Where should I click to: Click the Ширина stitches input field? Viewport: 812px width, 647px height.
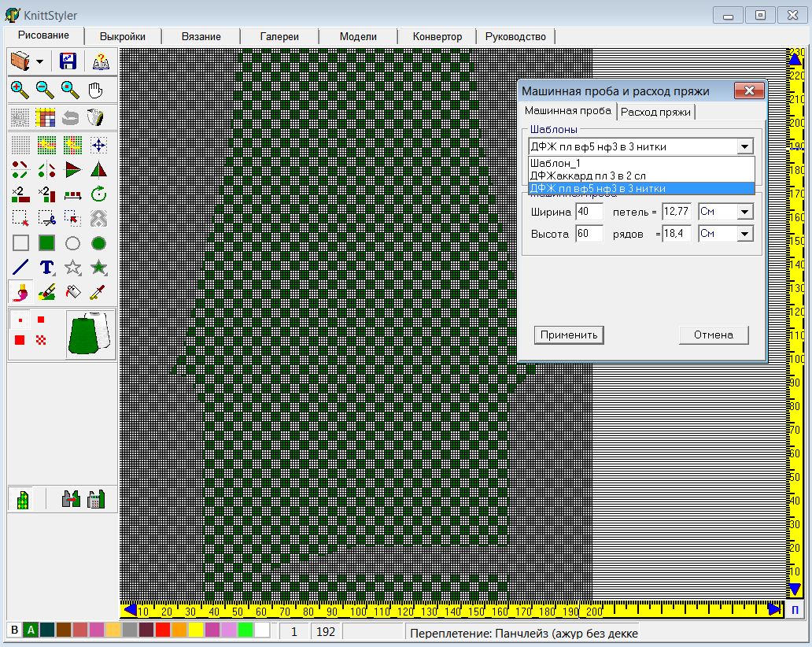589,212
